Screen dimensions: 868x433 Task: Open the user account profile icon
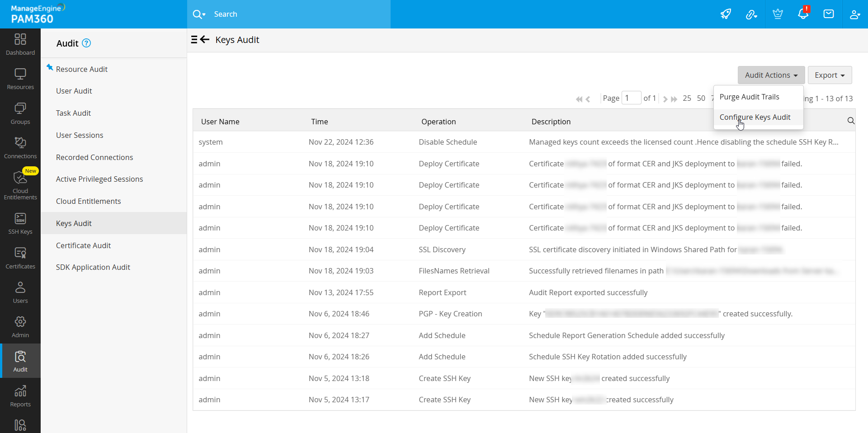tap(854, 14)
